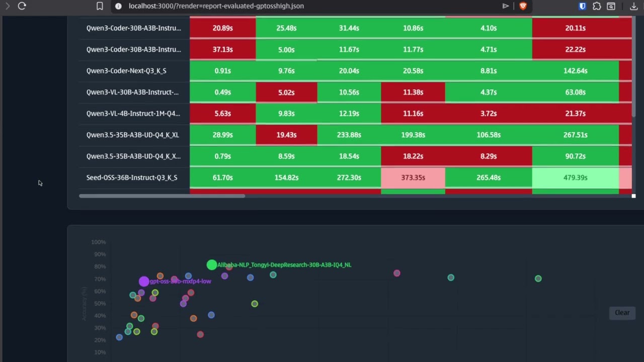Click the red 22.22s cell
The image size is (644, 362).
pos(575,49)
